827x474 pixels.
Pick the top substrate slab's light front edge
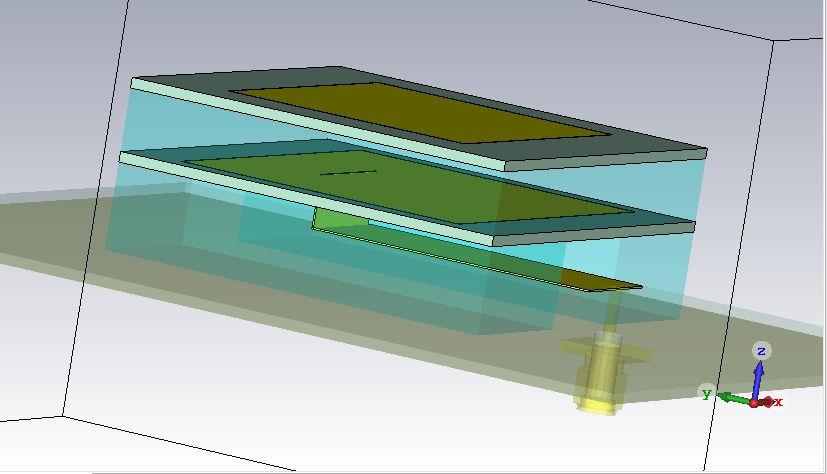318,124
